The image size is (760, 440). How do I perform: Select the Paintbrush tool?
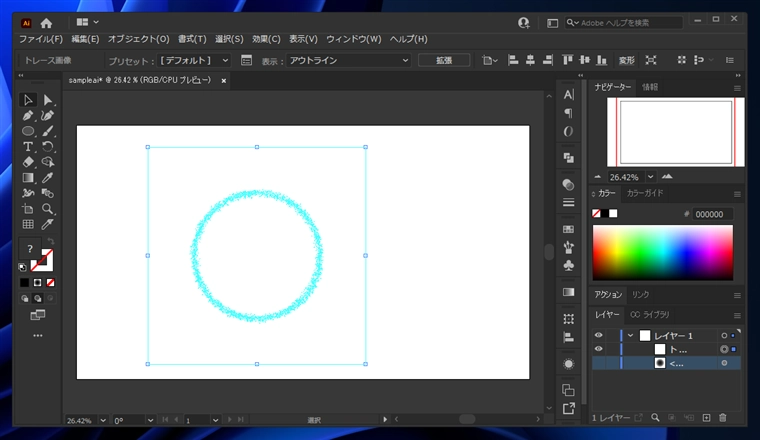(x=48, y=131)
